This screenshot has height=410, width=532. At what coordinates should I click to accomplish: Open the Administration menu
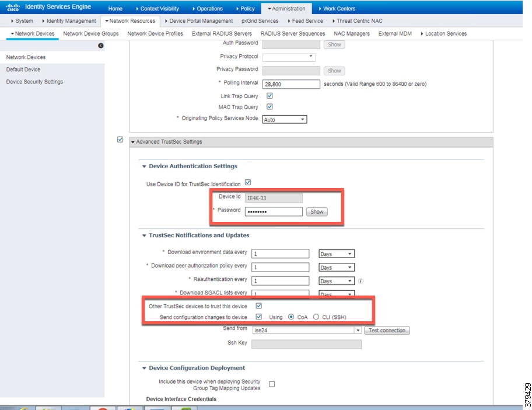(x=286, y=9)
